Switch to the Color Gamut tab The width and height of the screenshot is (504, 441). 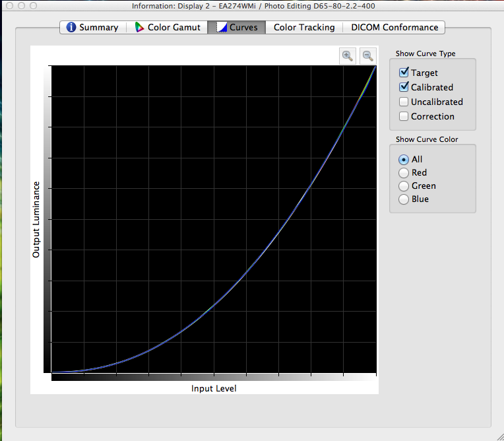167,27
